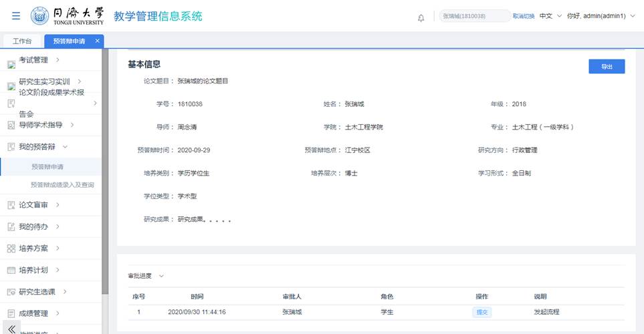Click the 研究生选课 sidebar icon
This screenshot has height=334, width=644.
11,292
